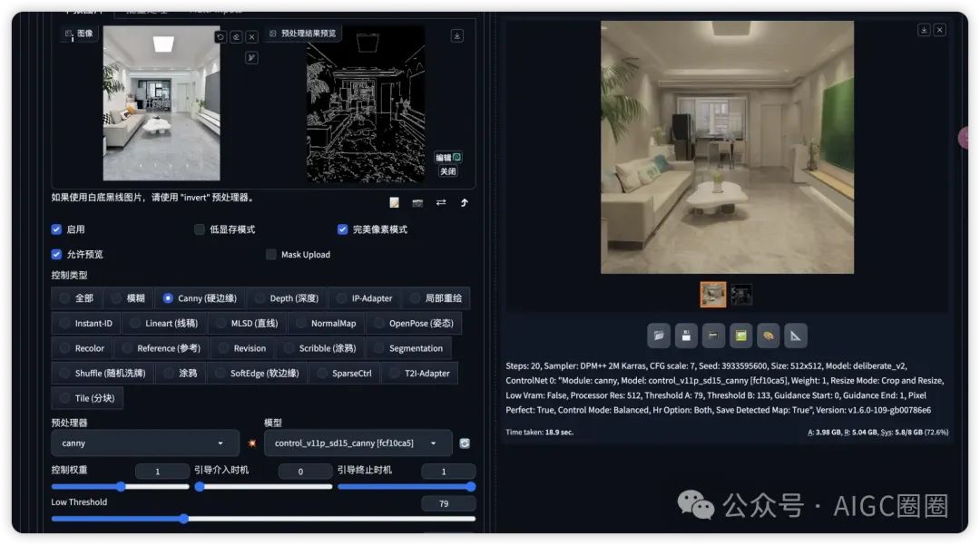Click the 编辑 edit button under the preview
The height and width of the screenshot is (545, 980).
[x=444, y=158]
